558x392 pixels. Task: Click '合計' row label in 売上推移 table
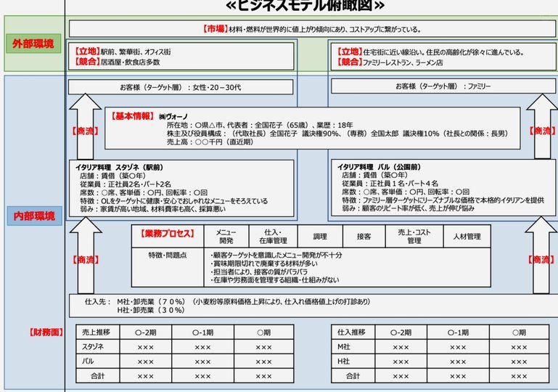tap(98, 375)
